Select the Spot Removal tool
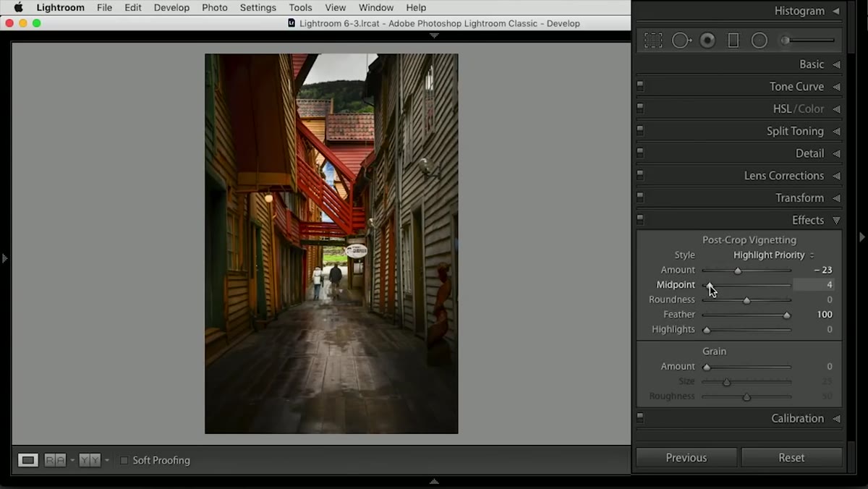The image size is (868, 489). (681, 41)
